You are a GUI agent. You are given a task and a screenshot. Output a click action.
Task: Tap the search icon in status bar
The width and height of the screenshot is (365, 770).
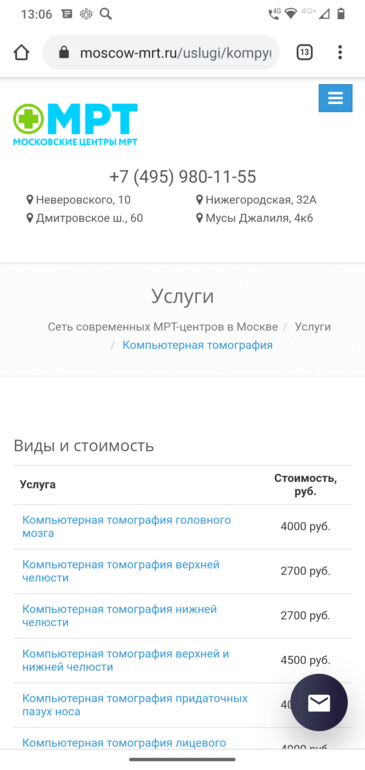(106, 14)
